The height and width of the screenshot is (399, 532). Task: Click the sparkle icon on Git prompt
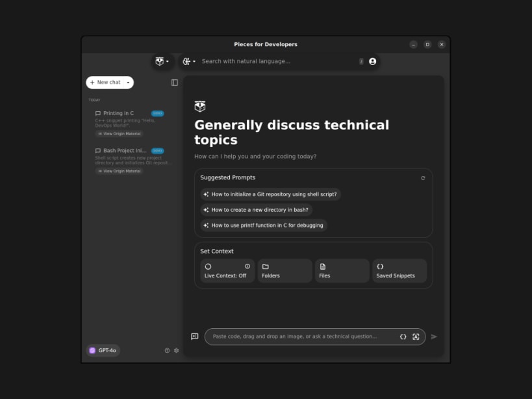(206, 194)
